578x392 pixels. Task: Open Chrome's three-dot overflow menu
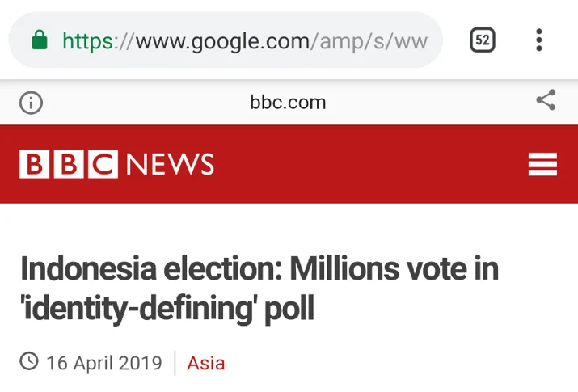tap(539, 40)
